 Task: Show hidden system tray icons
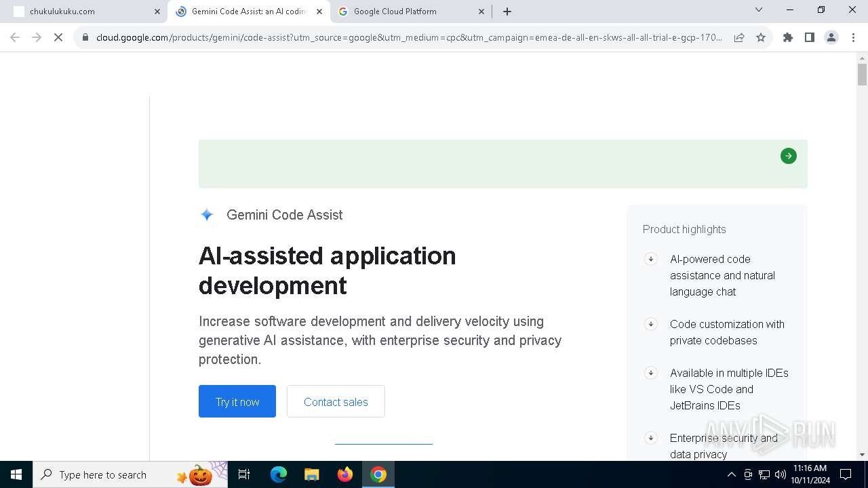731,474
